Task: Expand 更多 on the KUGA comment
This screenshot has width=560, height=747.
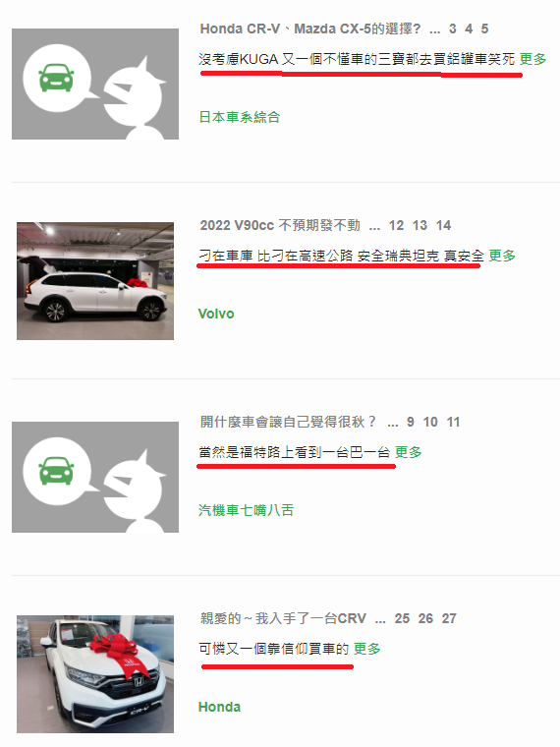Action: pos(532,59)
